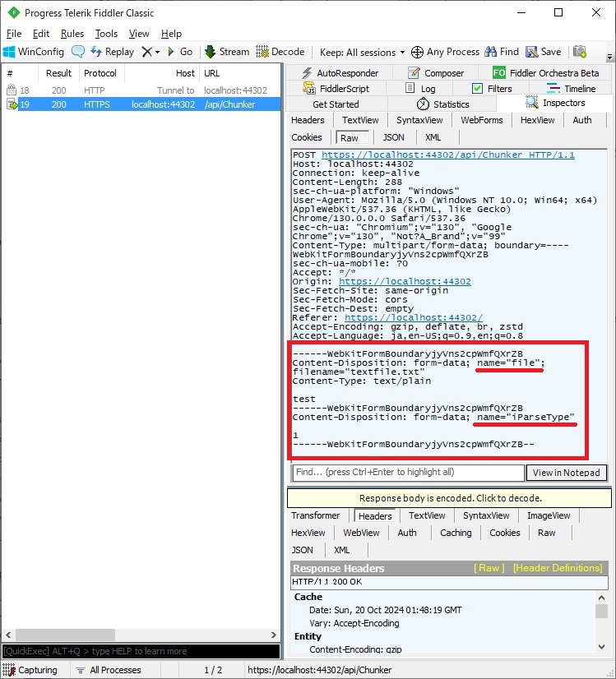Select the Inspectors tab
Viewport: 616px width, 679px height.
555,103
